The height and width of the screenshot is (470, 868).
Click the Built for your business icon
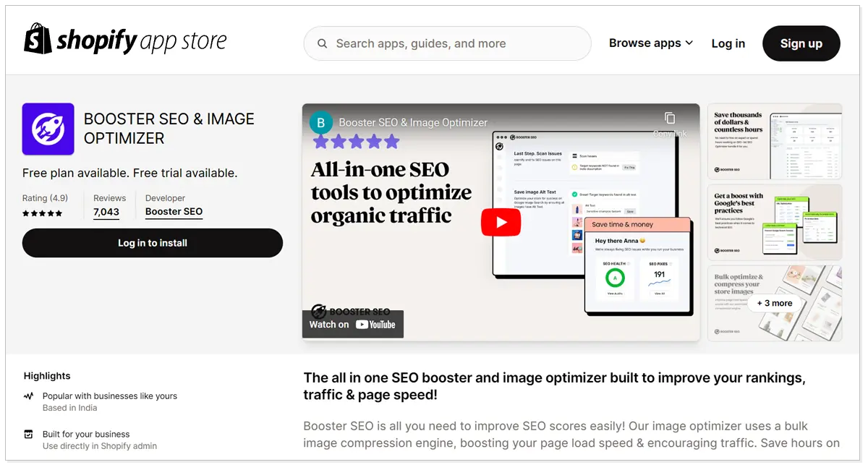[x=28, y=435]
